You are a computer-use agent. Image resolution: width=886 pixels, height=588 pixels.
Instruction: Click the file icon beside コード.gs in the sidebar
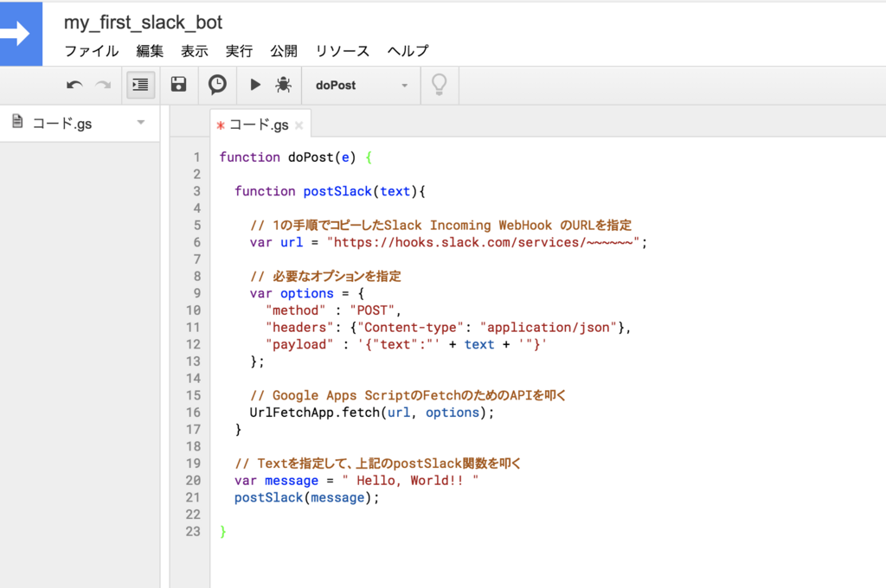(17, 121)
